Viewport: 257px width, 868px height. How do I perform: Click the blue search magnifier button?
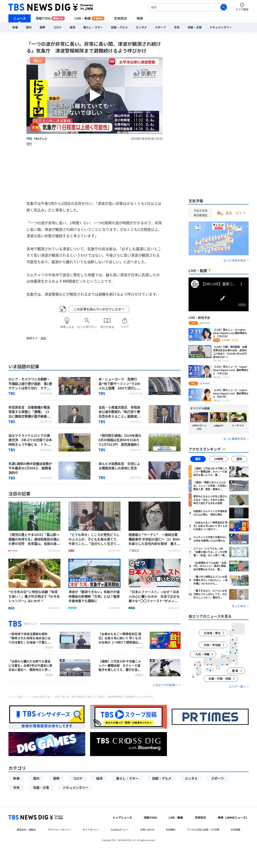click(223, 7)
